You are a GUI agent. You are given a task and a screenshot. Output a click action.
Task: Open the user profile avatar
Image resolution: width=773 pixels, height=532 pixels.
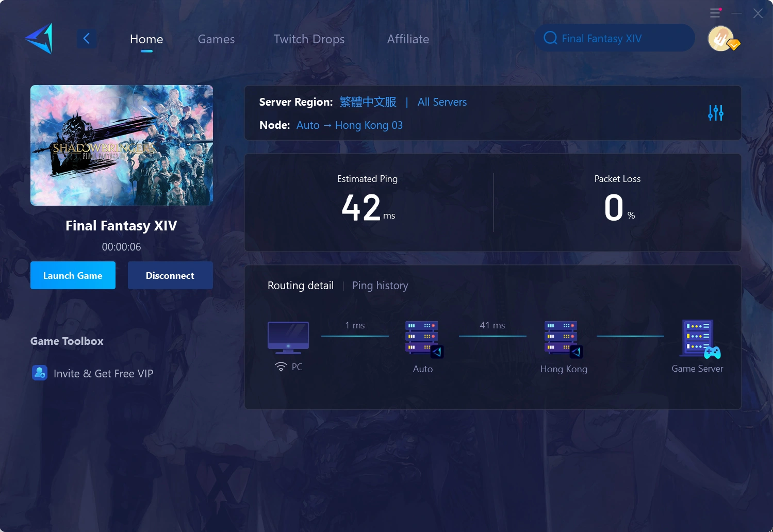(721, 39)
